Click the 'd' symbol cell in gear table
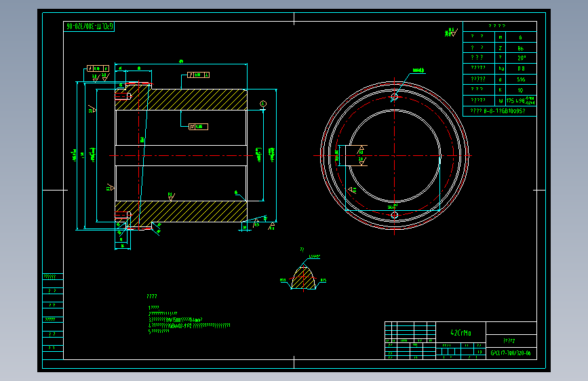This screenshot has width=588, height=381. (501, 79)
